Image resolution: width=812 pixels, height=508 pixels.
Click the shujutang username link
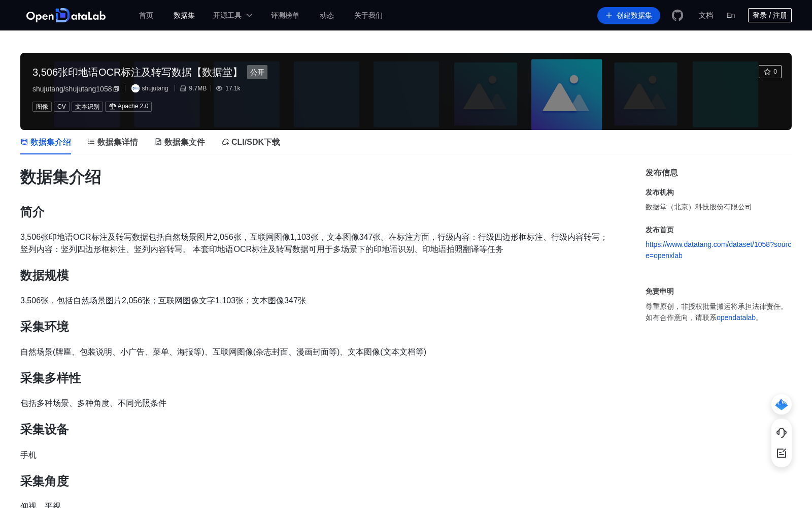tap(155, 88)
